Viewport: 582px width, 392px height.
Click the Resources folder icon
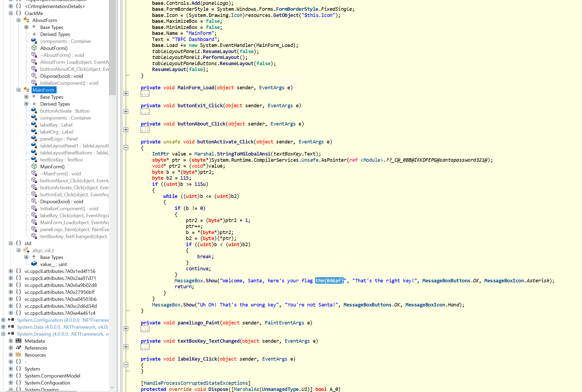pos(19,355)
